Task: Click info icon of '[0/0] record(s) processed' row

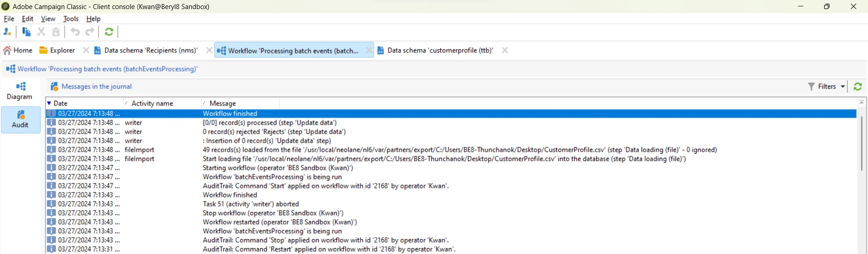Action: 52,122
